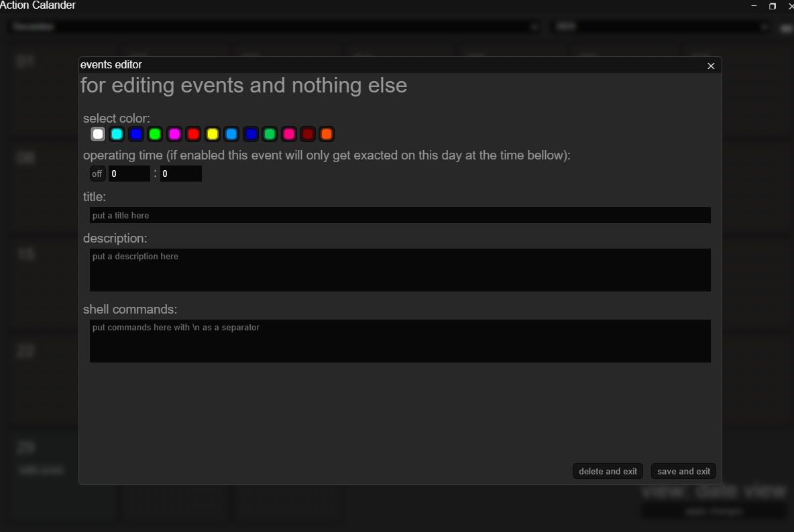This screenshot has height=532, width=794.
Task: Select the emerald green swatch near hot pink
Action: click(x=270, y=134)
